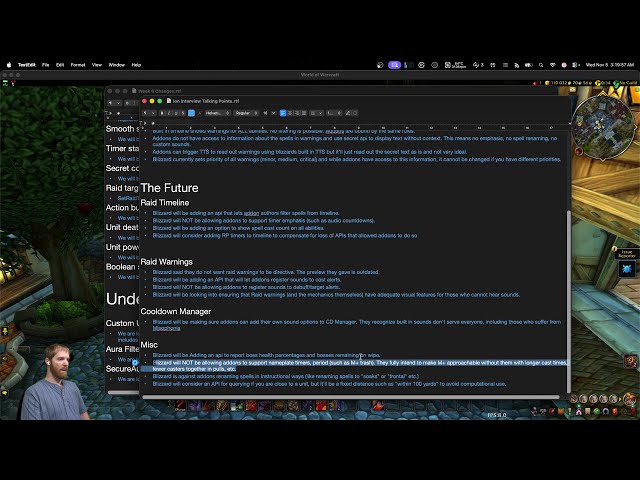The width and height of the screenshot is (640, 480).
Task: Open the paragraph styles dropdown in toolbar
Action: [149, 113]
